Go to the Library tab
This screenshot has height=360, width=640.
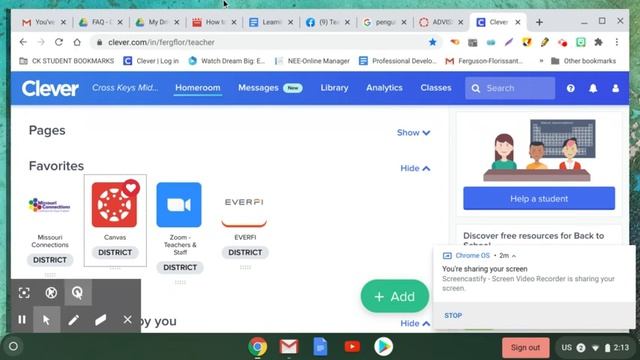(x=334, y=88)
